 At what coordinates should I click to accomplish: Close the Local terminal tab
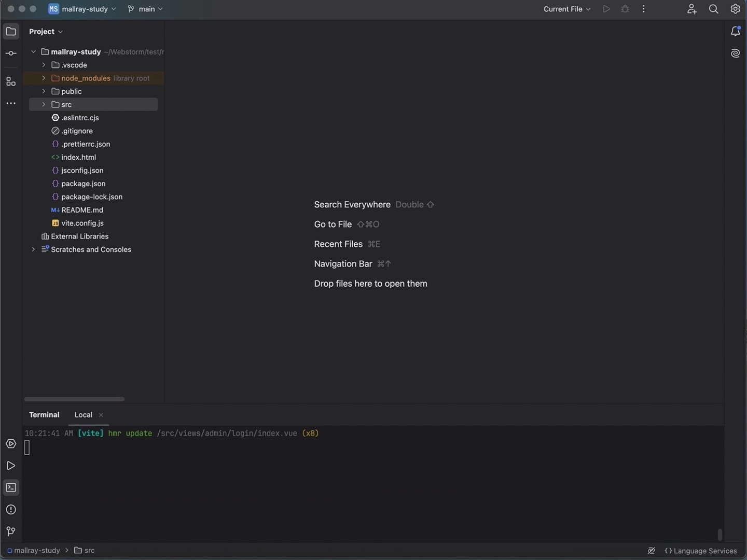click(101, 415)
